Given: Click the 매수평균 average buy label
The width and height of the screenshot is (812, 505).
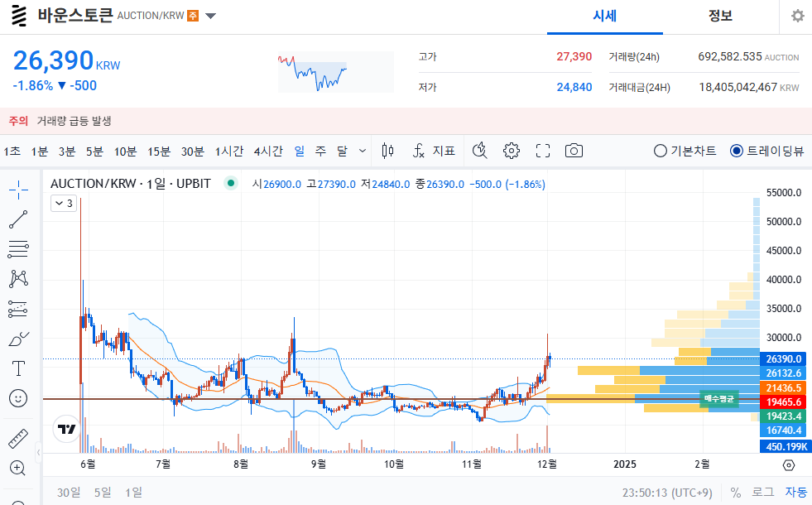Looking at the screenshot, I should pyautogui.click(x=718, y=398).
